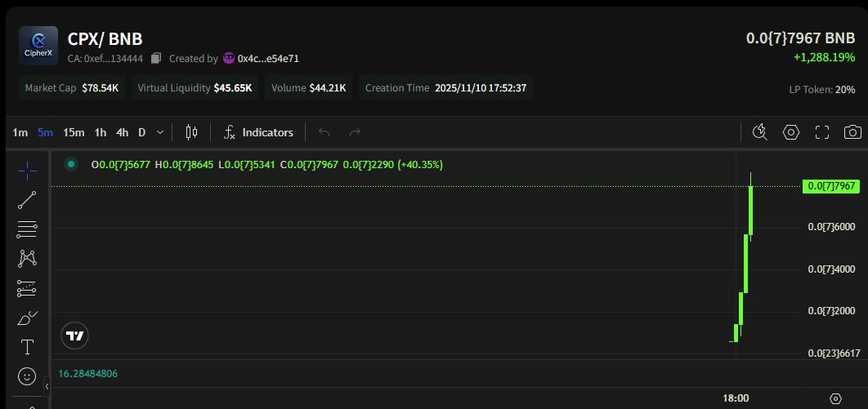Viewport: 868px width, 409px height.
Task: Open the emoji icons tool
Action: click(x=27, y=376)
